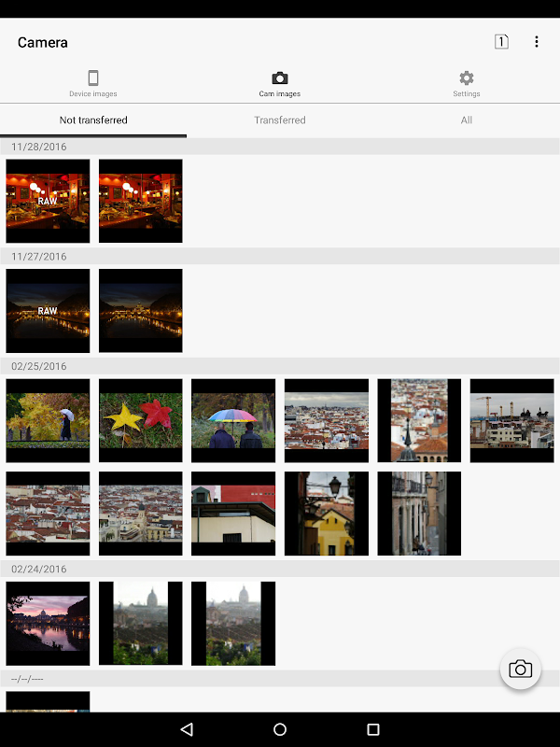Tap the Android back navigation icon

tap(187, 729)
